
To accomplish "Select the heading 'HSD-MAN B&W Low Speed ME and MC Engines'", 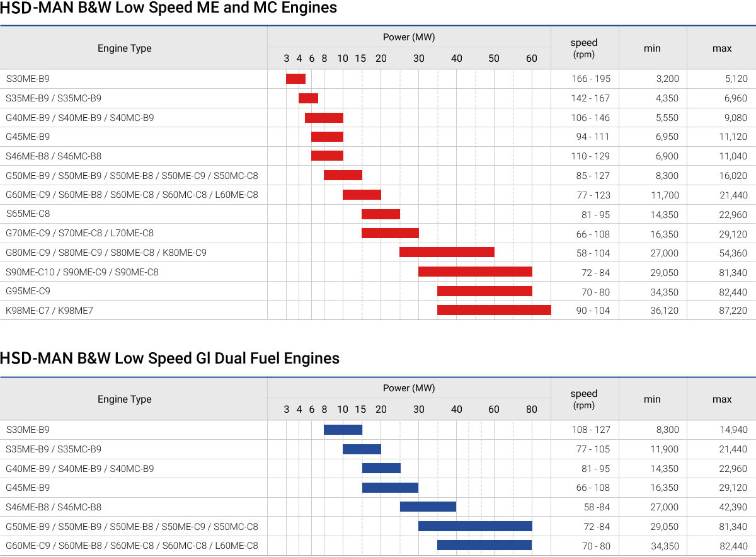I will 169,8.
